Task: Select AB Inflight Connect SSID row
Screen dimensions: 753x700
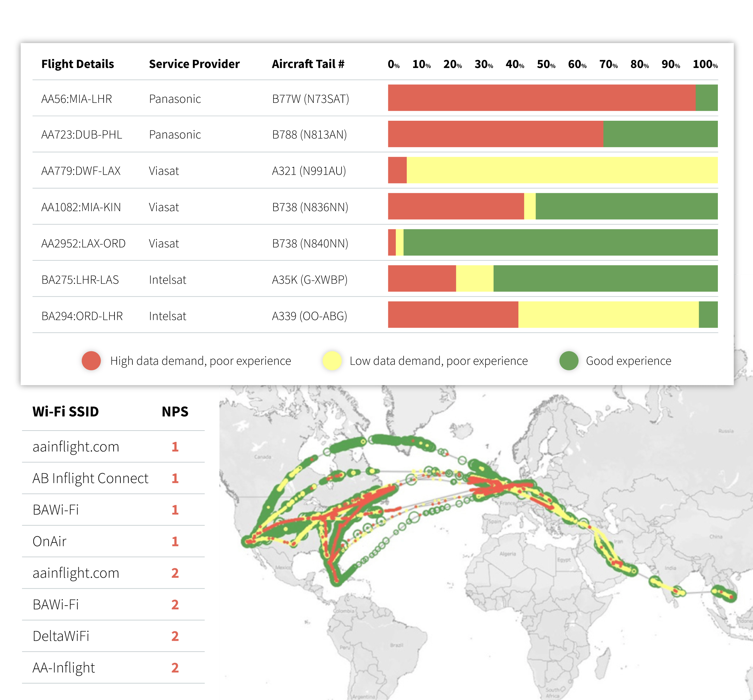Action: pos(90,478)
